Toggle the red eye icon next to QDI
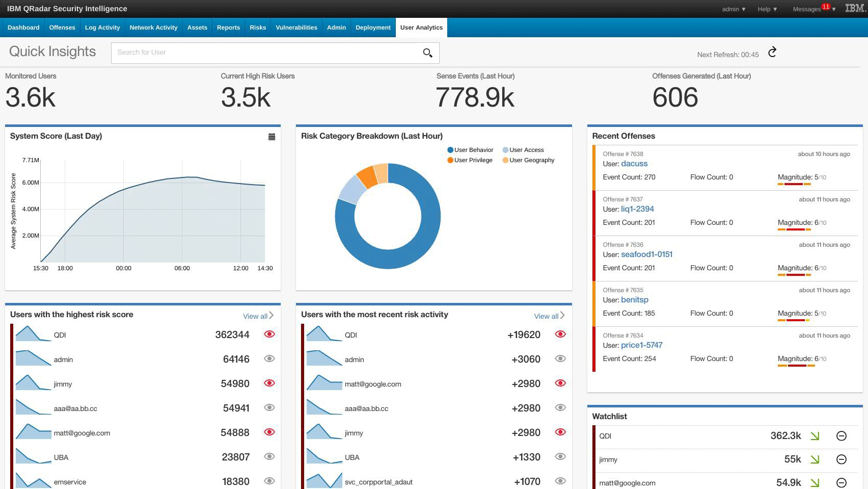Viewport: 868px width, 489px height. pyautogui.click(x=269, y=334)
